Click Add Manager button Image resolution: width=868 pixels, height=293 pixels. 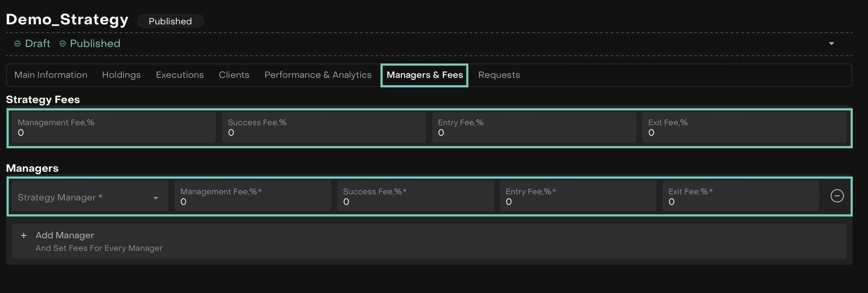pos(64,236)
